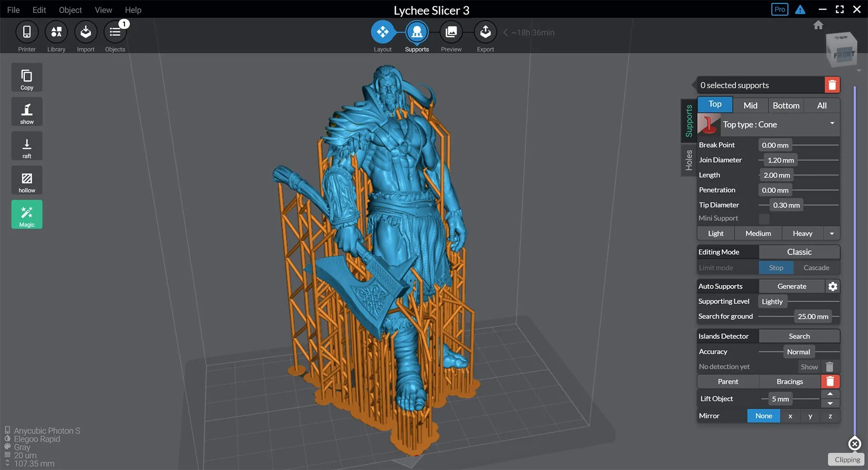Close clipping with the circled X icon
Image resolution: width=868 pixels, height=470 pixels.
855,444
